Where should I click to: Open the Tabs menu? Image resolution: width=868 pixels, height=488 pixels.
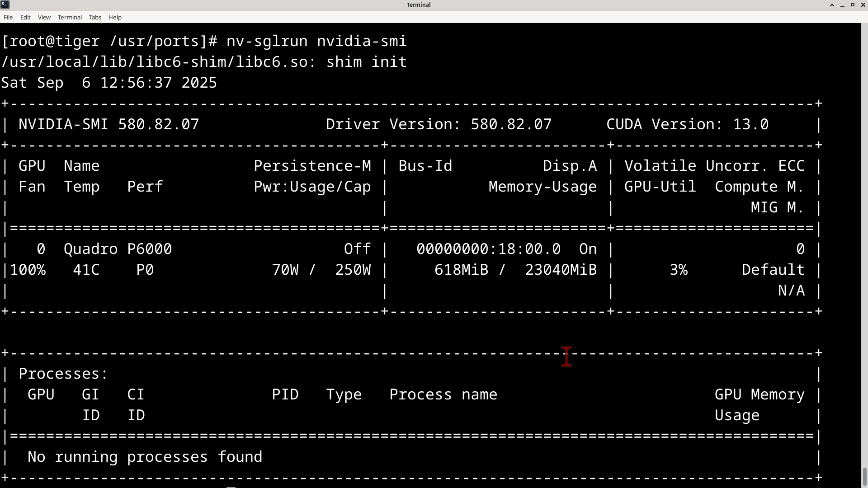[95, 17]
